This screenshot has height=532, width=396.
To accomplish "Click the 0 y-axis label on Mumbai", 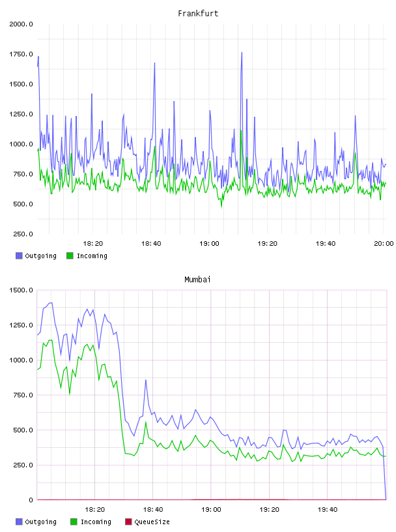I will pos(31,500).
